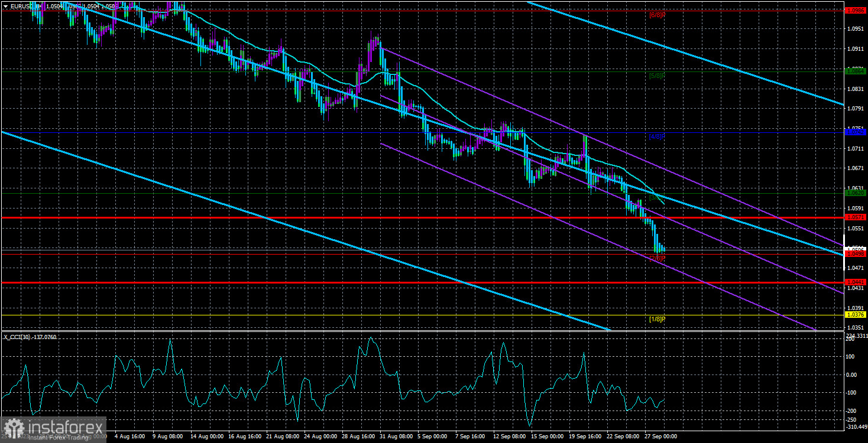Click the 1.0671 price axis value
Screen dimensions: 868x443
pyautogui.click(x=856, y=168)
